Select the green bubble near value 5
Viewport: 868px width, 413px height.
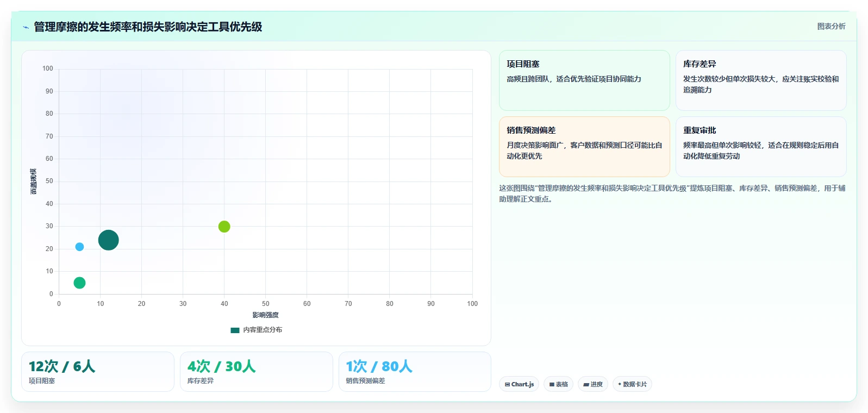tap(79, 283)
